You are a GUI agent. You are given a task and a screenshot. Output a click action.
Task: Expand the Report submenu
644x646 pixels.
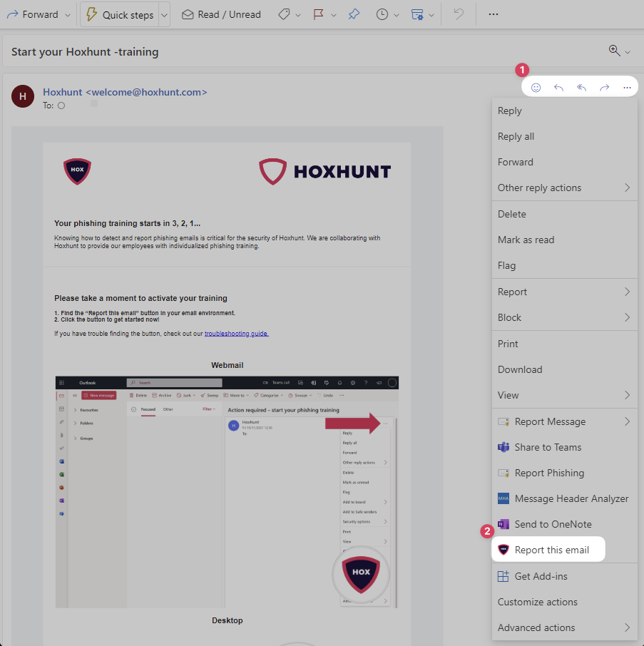[x=564, y=292]
